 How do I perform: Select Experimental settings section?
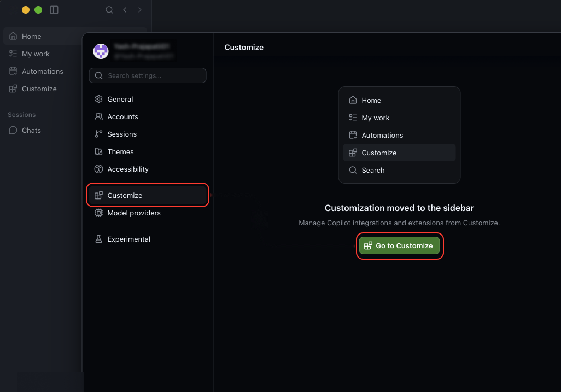(148, 239)
